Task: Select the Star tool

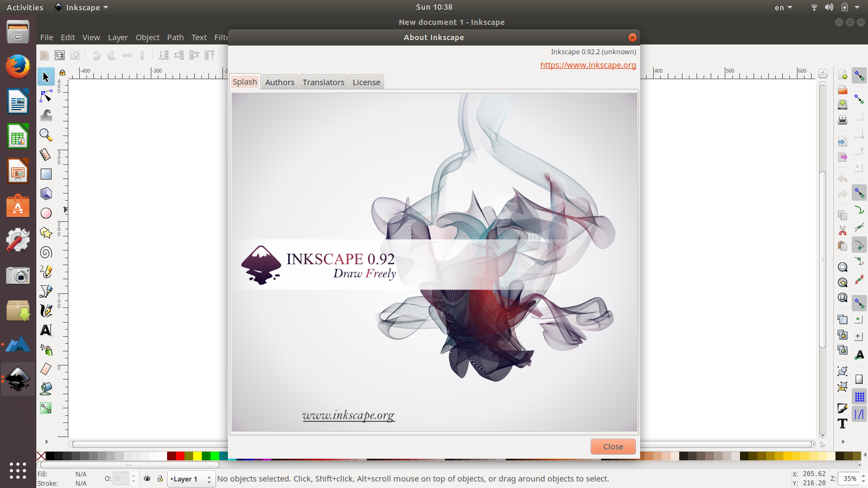Action: [x=46, y=233]
